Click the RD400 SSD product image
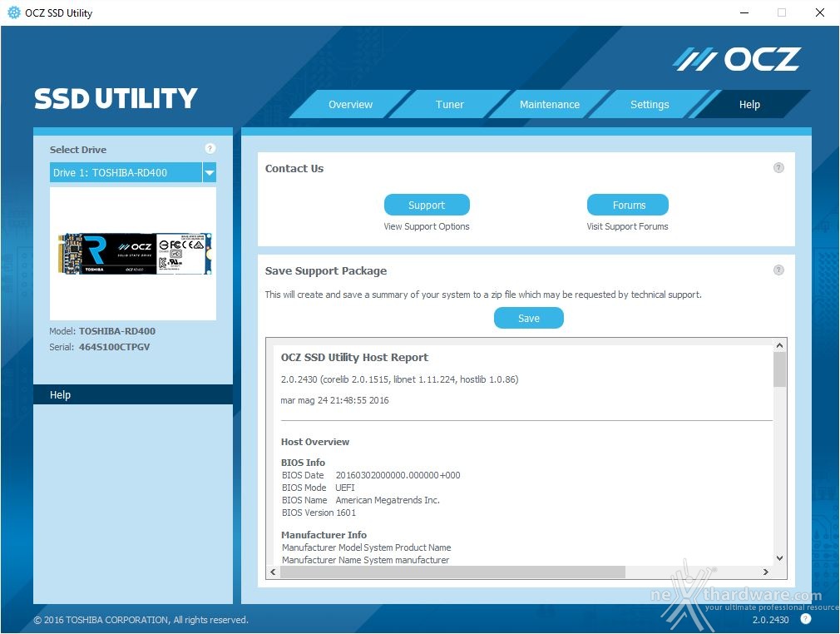Image resolution: width=840 pixels, height=634 pixels. click(135, 254)
